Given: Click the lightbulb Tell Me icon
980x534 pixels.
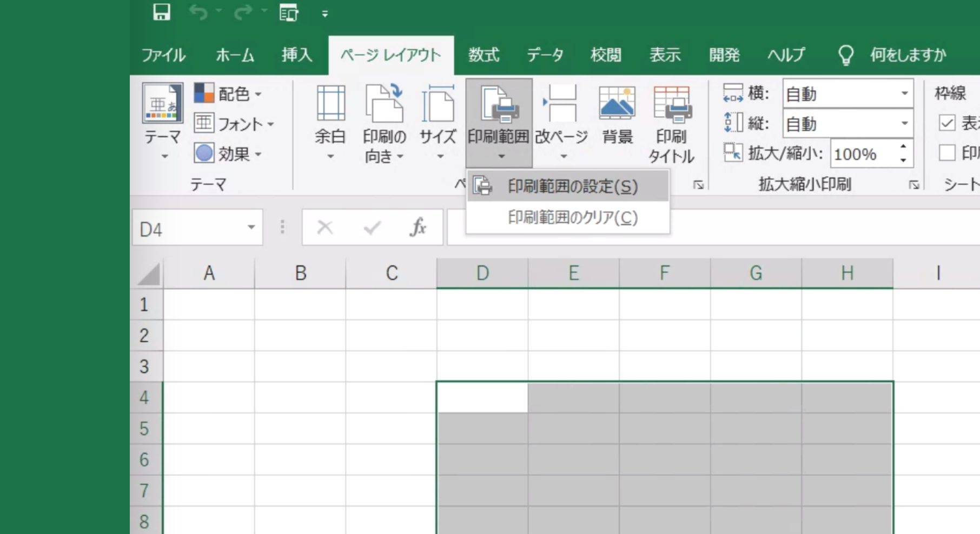Looking at the screenshot, I should tap(845, 55).
